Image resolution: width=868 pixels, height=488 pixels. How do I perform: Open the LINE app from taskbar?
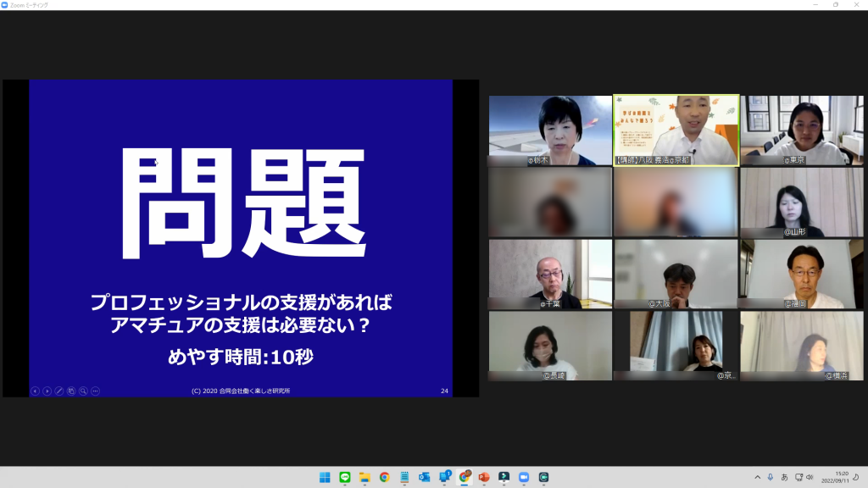(x=345, y=477)
